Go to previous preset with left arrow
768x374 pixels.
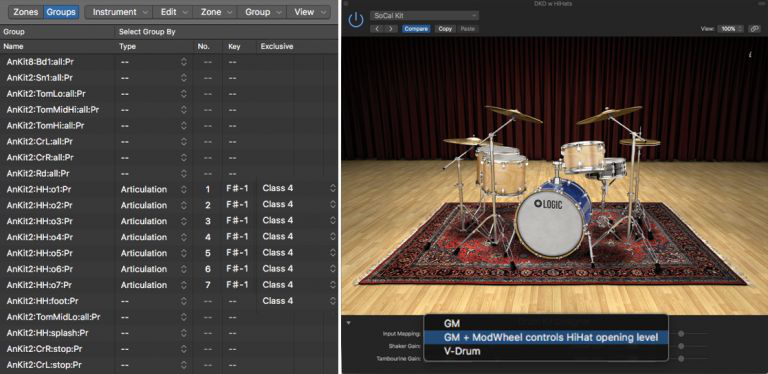(377, 29)
